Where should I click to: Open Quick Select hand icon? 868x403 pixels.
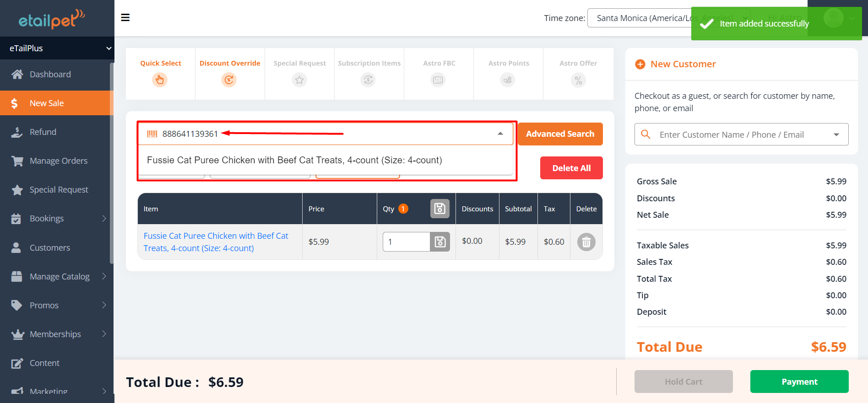tap(160, 80)
